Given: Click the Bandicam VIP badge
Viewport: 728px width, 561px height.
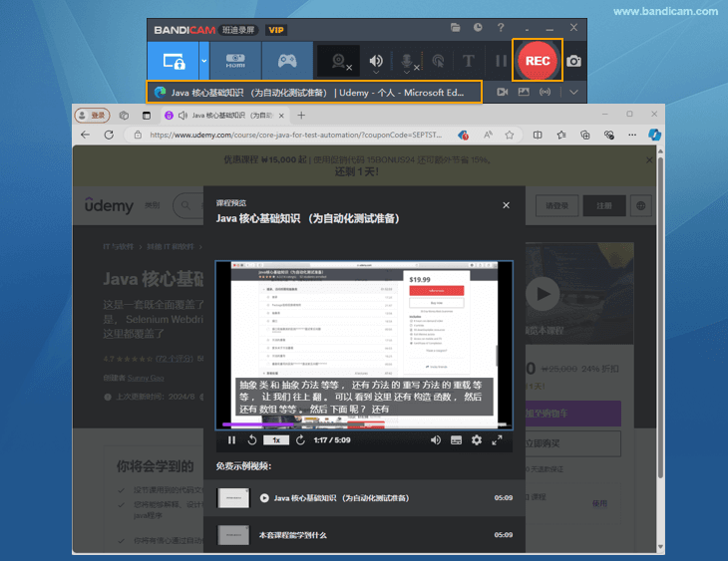Looking at the screenshot, I should (276, 30).
